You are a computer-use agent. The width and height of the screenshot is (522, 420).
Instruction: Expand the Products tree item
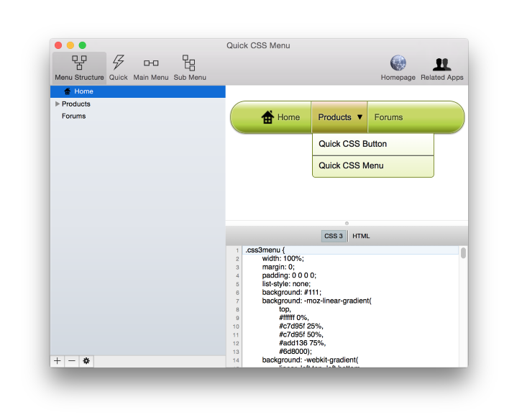pyautogui.click(x=58, y=104)
